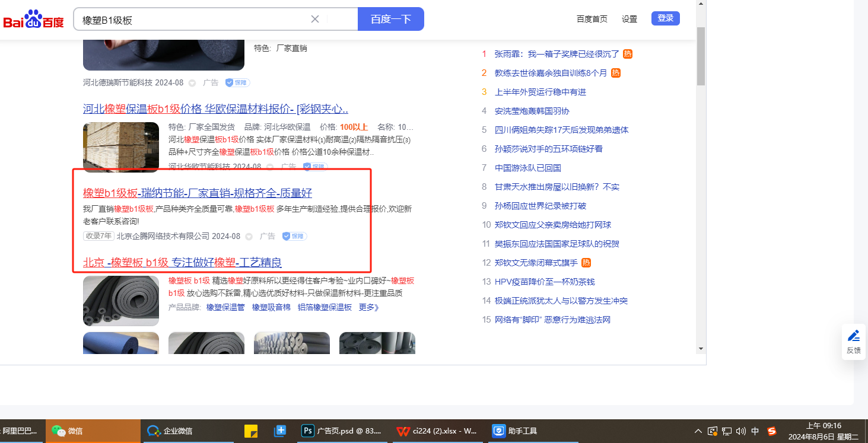This screenshot has width=868, height=443.
Task: Open hot search 安洗莹炮轰韩国羽协
Action: (532, 111)
